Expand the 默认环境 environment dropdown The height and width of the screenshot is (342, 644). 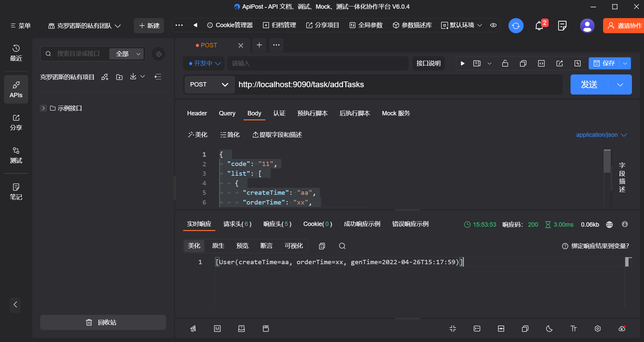click(462, 25)
